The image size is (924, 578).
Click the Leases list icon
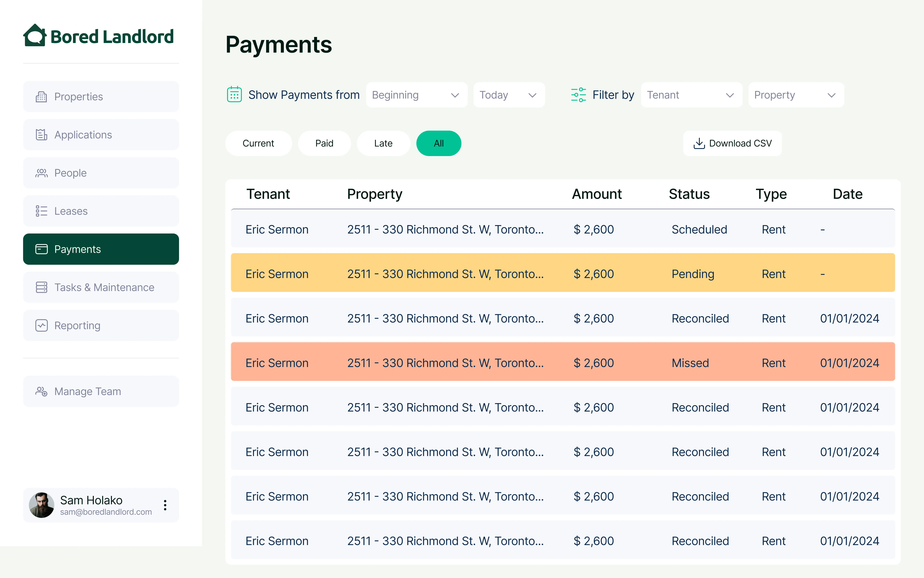(41, 211)
